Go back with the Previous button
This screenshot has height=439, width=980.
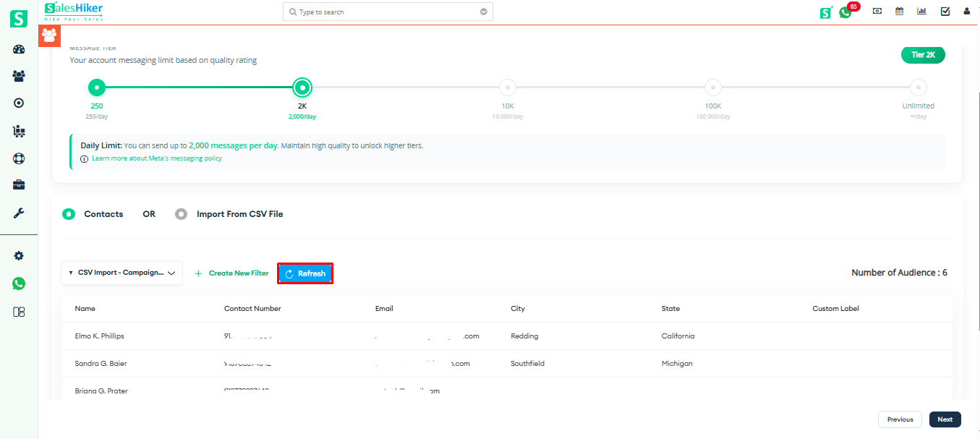(900, 419)
